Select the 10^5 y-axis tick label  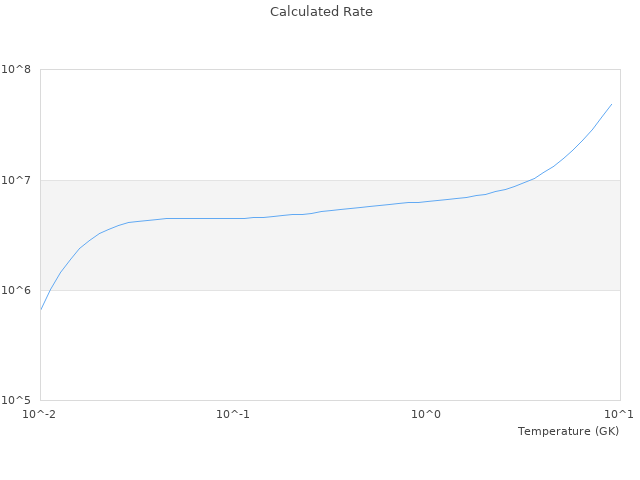(x=18, y=400)
